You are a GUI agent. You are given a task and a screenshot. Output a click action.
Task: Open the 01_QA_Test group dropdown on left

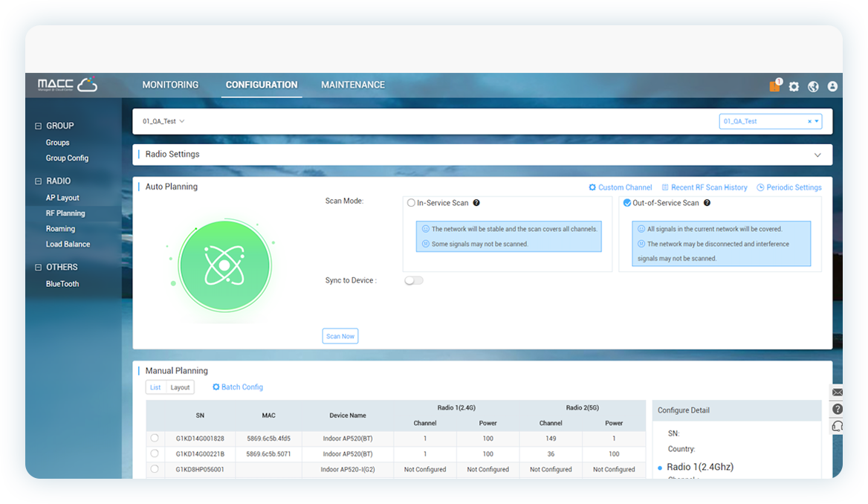pos(163,120)
